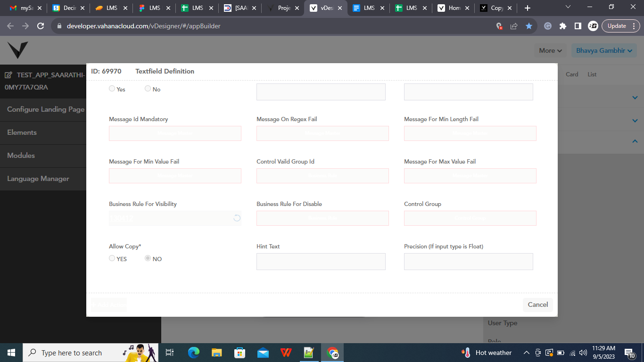Open the Chrome extensions puzzle icon

pos(563,26)
